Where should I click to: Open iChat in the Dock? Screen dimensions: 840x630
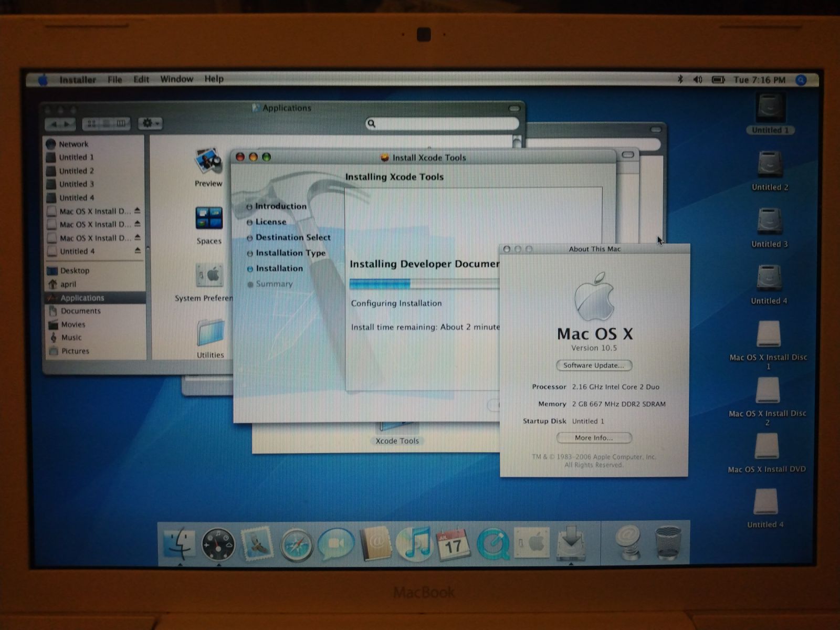tap(336, 544)
